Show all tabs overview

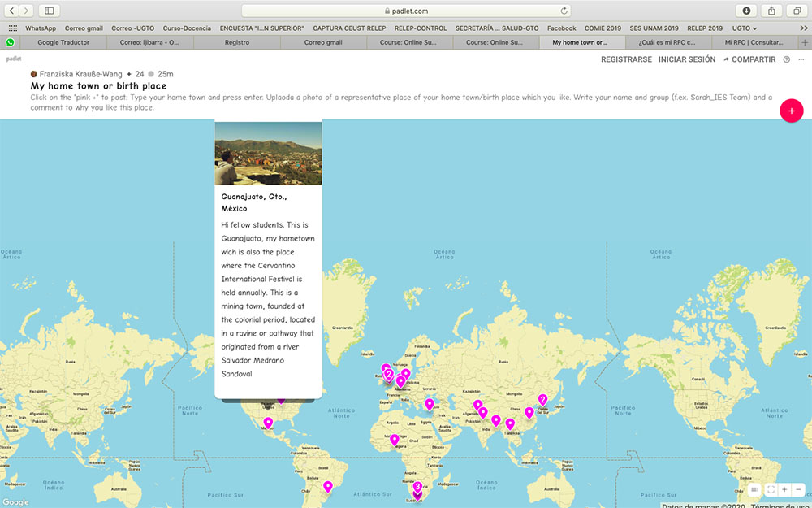click(797, 11)
